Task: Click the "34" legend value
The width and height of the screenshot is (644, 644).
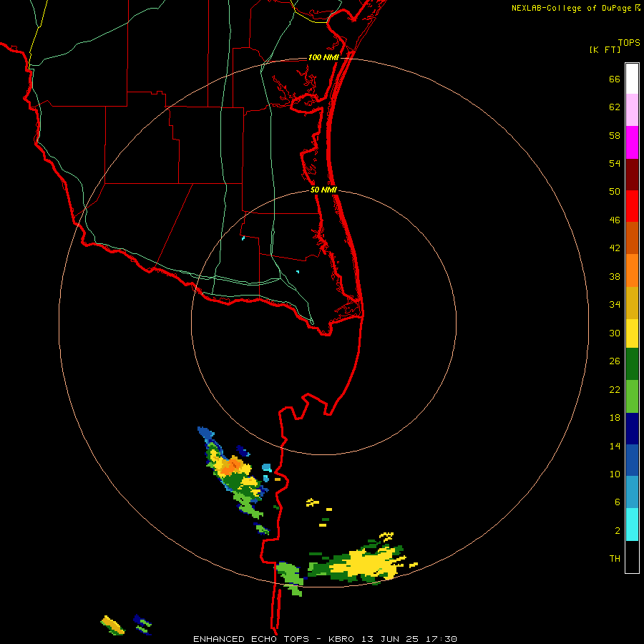Action: (x=615, y=305)
